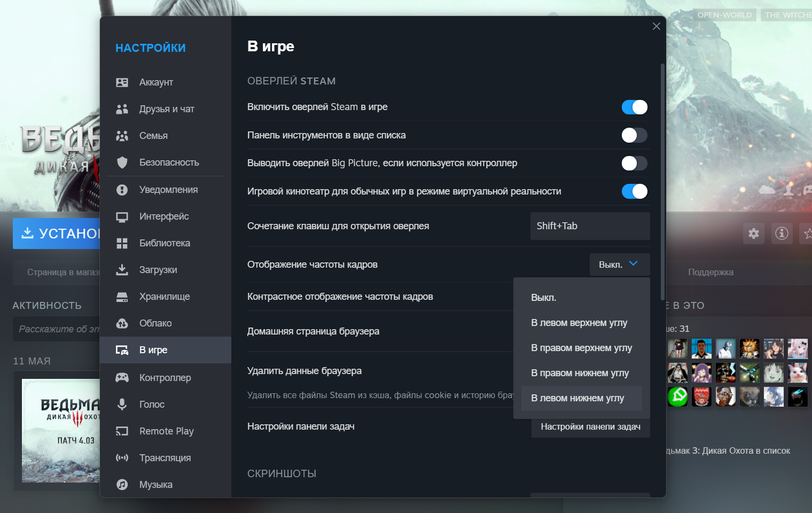Screen dimensions: 812x513
Task: Click the OPEN-WORLD tag
Action: [x=724, y=15]
